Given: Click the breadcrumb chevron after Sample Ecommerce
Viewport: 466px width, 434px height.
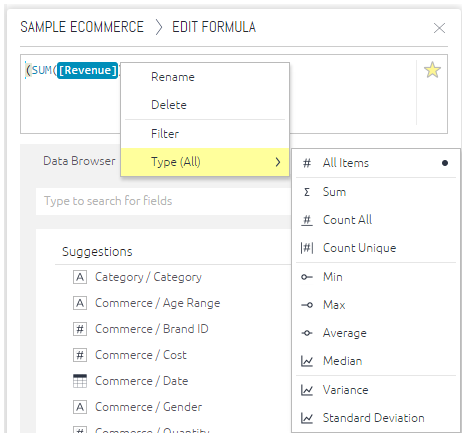Looking at the screenshot, I should pos(159,27).
